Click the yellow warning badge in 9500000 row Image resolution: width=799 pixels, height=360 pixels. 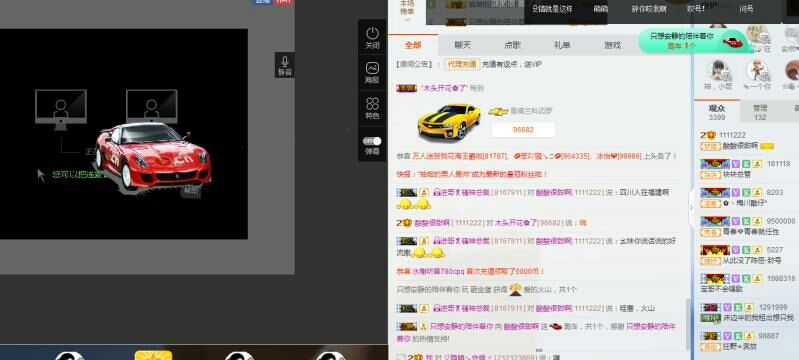click(757, 221)
